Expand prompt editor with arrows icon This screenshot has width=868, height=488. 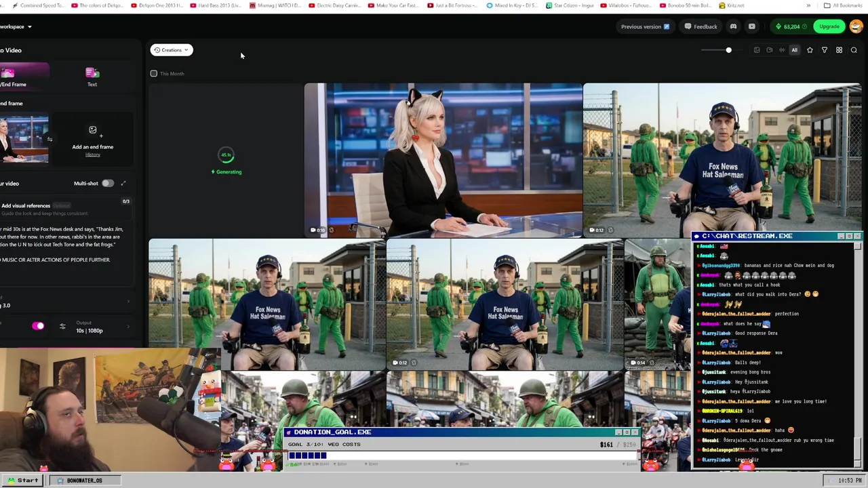click(x=123, y=183)
